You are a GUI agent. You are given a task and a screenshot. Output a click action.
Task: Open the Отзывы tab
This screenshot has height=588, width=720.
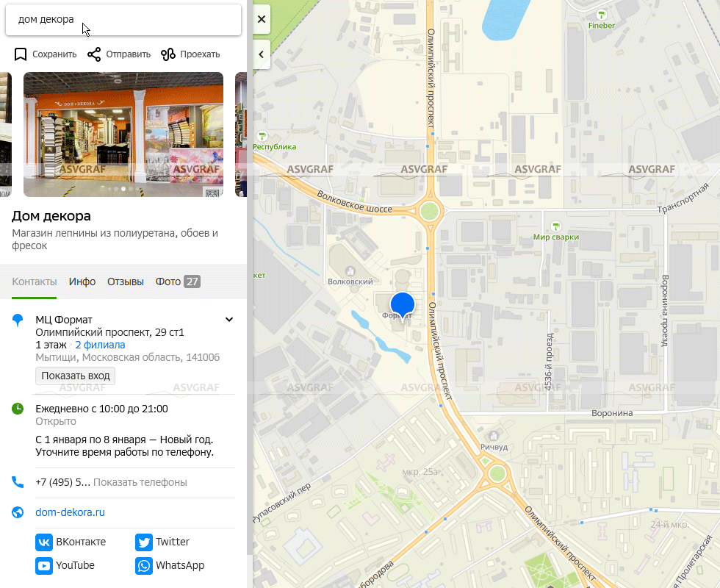(126, 282)
